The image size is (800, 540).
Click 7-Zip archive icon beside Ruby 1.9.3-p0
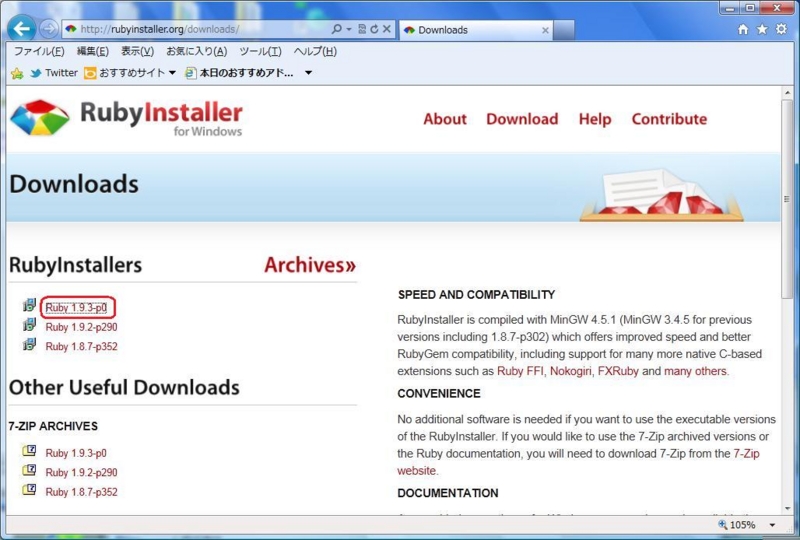coord(29,451)
